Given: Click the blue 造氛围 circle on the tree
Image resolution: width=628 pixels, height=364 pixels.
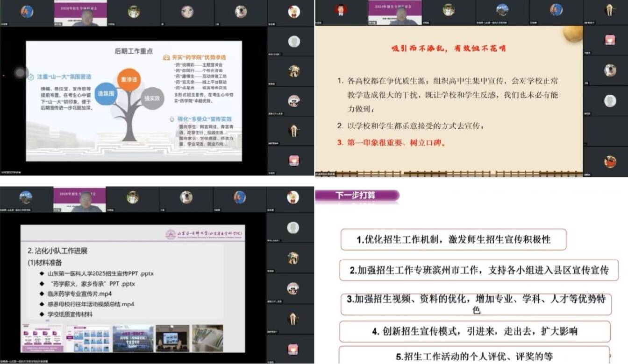Looking at the screenshot, I should point(106,94).
